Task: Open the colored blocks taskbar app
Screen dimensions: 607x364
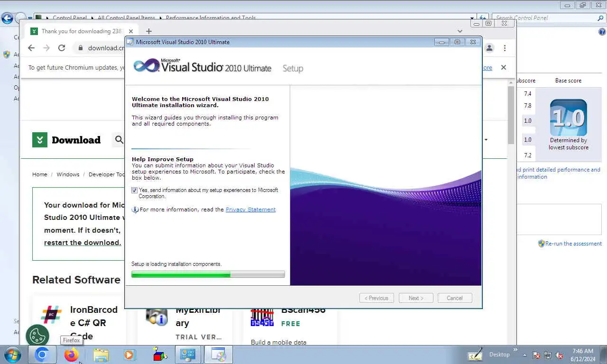Action: (159, 355)
